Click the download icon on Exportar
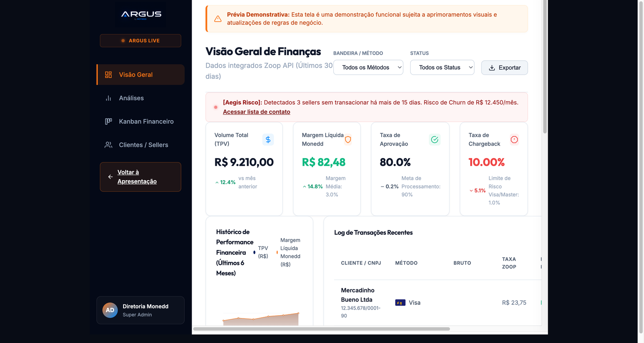This screenshot has height=343, width=644. click(492, 68)
